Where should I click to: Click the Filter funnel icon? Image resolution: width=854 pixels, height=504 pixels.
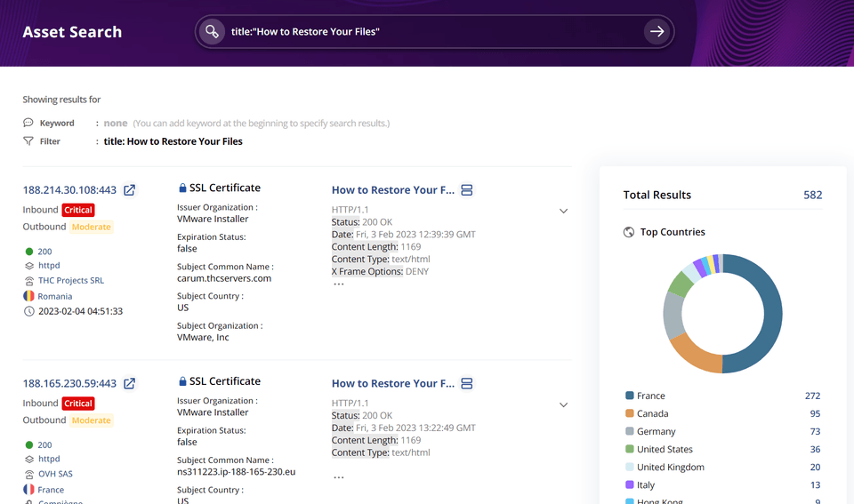point(28,141)
